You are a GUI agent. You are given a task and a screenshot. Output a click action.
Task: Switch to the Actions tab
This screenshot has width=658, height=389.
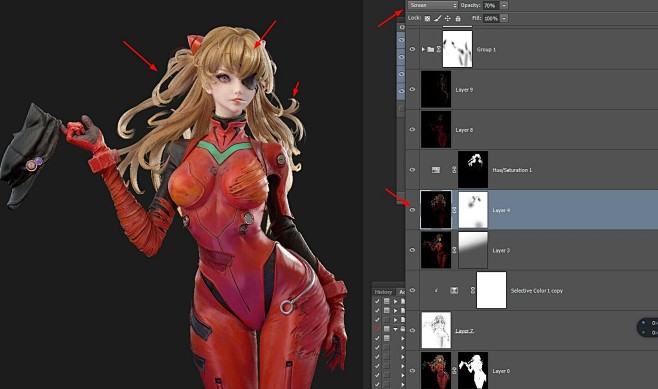click(402, 292)
